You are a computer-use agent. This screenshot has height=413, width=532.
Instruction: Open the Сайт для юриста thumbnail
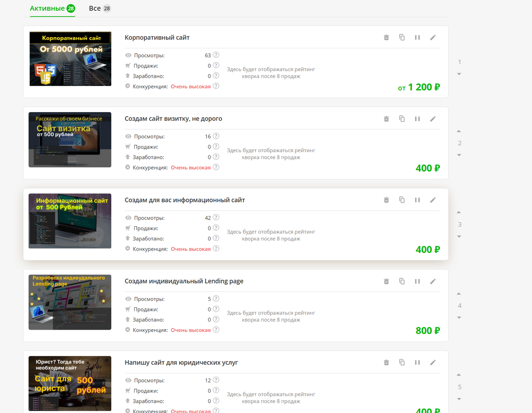[70, 383]
